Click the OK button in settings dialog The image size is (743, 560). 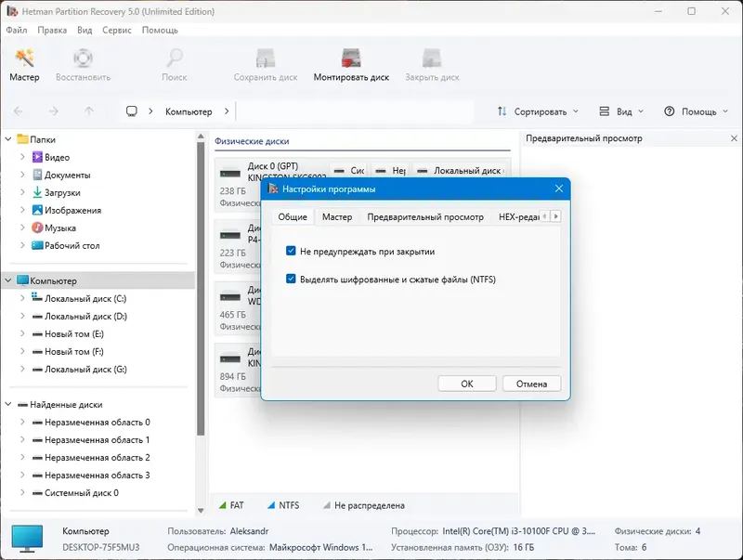click(467, 384)
